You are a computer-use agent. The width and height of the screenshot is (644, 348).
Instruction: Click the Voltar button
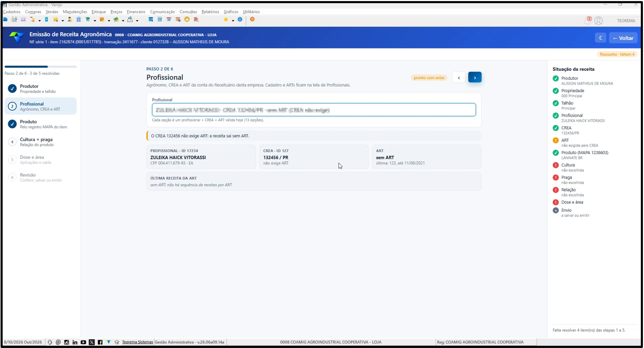pyautogui.click(x=623, y=38)
